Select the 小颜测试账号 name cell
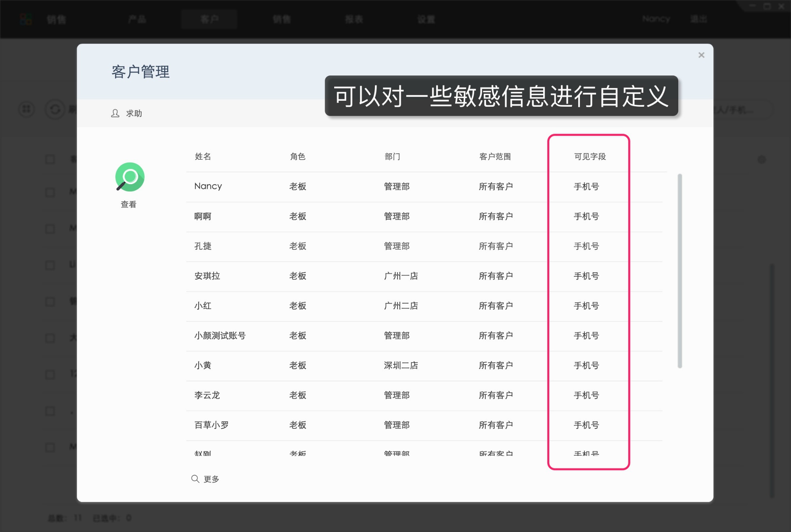791x532 pixels. click(x=220, y=336)
